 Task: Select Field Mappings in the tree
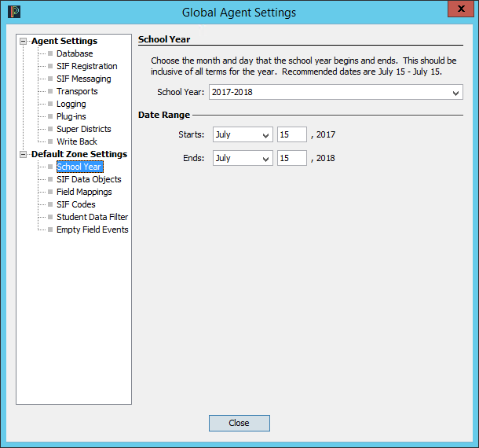click(x=84, y=193)
